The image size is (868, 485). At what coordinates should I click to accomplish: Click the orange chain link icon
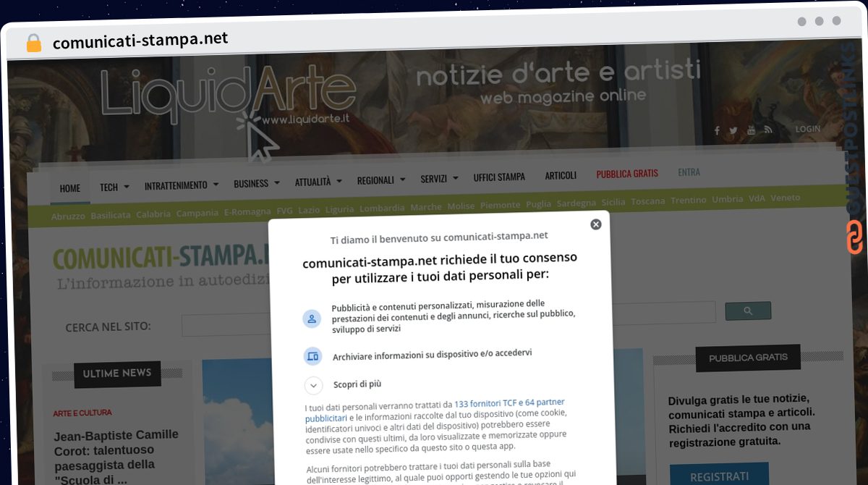click(x=855, y=237)
